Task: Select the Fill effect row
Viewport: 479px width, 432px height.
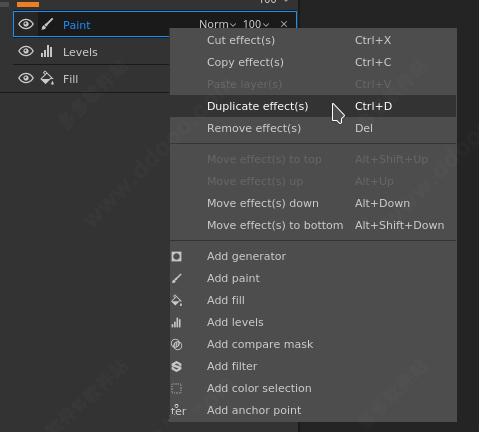Action: click(x=91, y=79)
